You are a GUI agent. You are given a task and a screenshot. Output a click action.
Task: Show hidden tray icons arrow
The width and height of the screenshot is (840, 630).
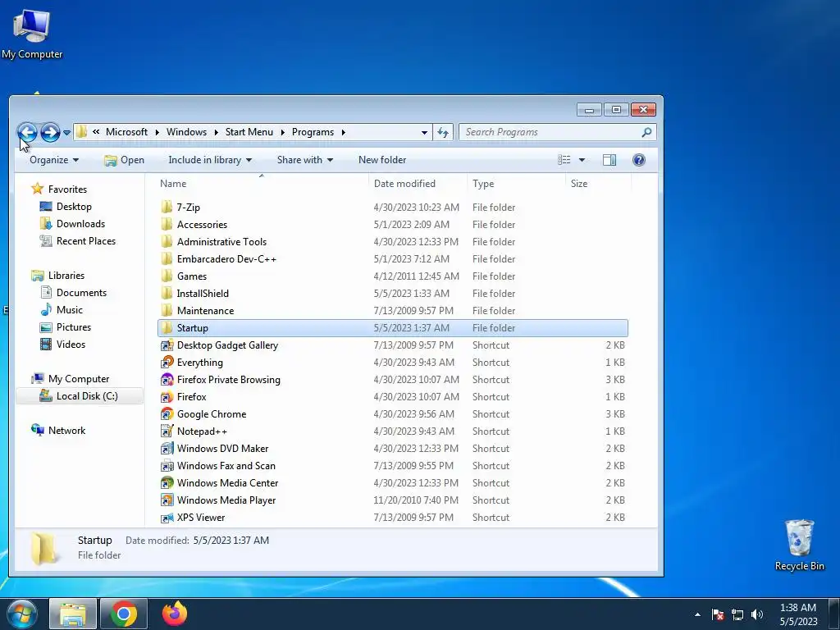[x=697, y=614]
